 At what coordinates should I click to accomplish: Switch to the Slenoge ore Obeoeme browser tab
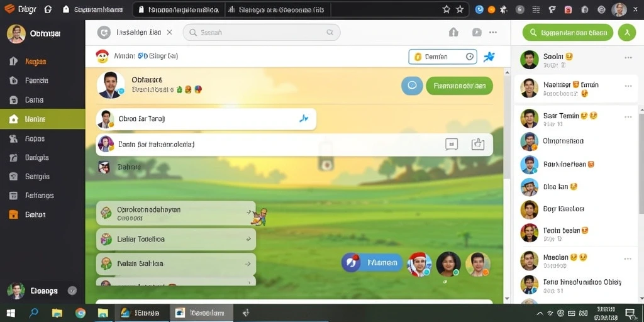pyautogui.click(x=277, y=9)
